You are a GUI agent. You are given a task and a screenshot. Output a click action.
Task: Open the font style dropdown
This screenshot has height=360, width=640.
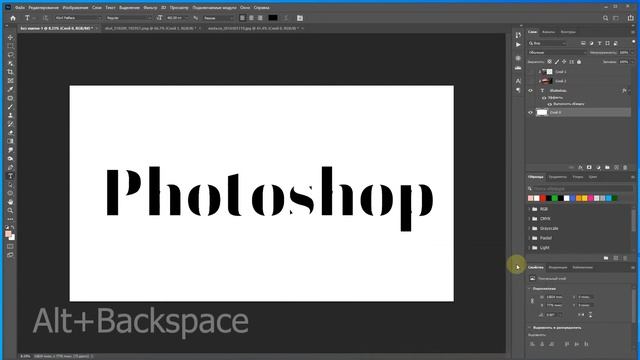point(129,18)
